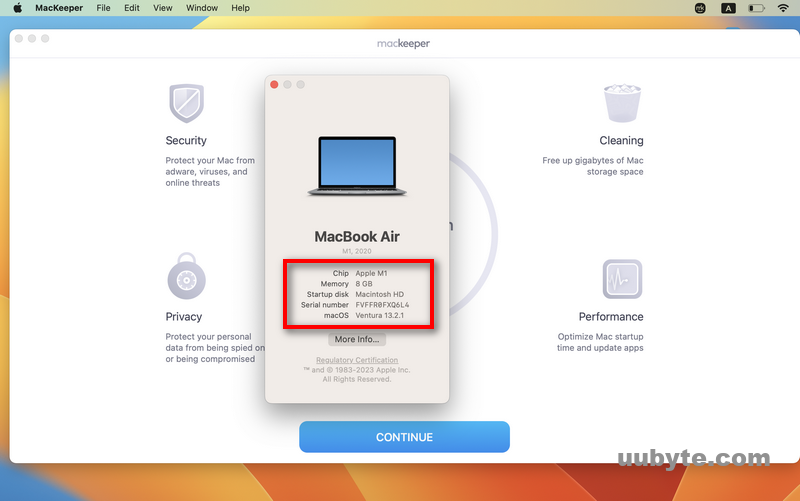Viewport: 800px width, 501px height.
Task: Click the MacBook Air title text
Action: click(357, 237)
